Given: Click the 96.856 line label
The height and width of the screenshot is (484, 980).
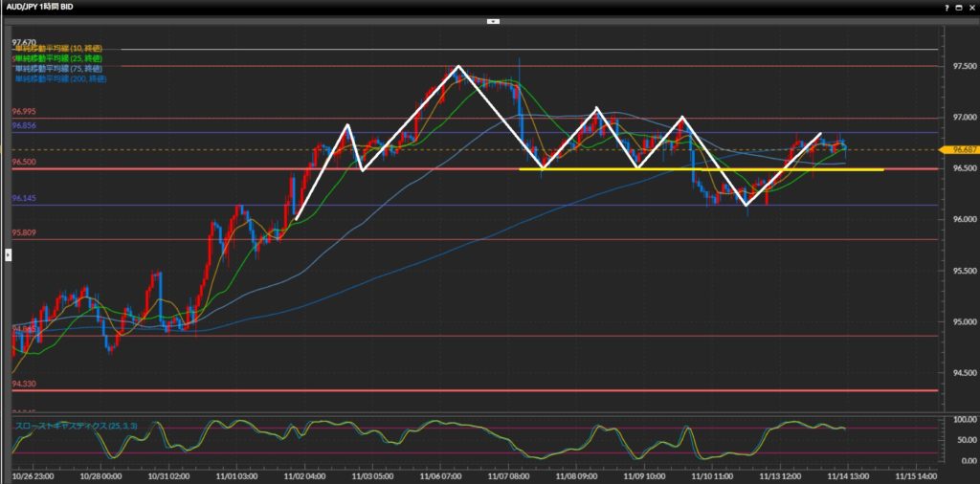Looking at the screenshot, I should 24,125.
